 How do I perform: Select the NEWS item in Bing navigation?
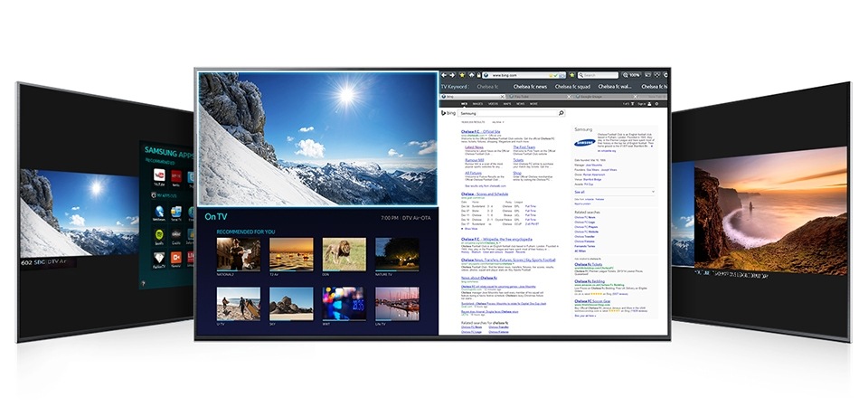tap(521, 103)
